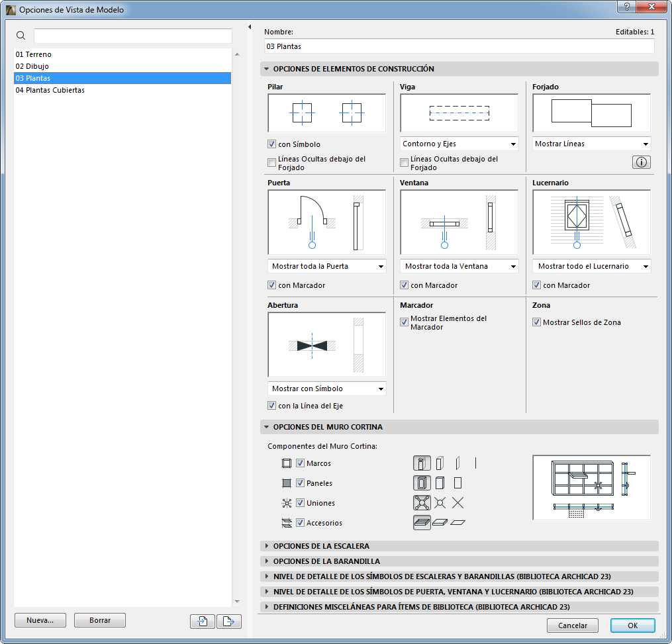
Task: Uncheck 'con Símbolo' under Pilar
Action: click(x=272, y=144)
